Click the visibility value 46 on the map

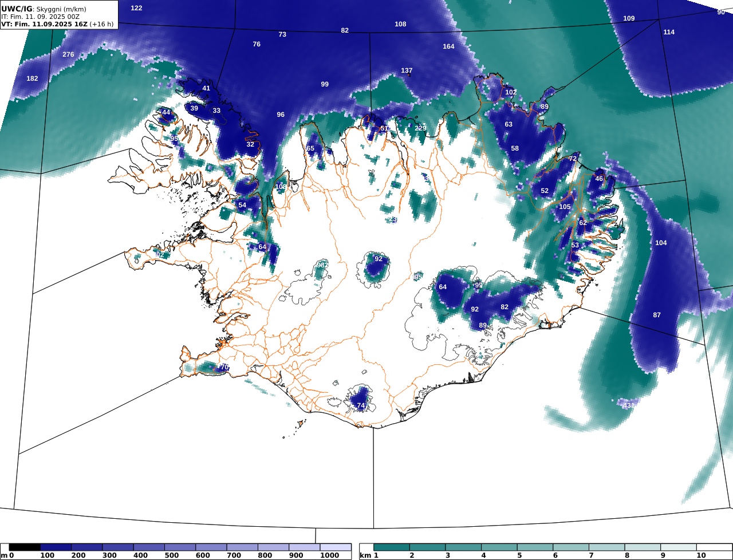click(599, 179)
